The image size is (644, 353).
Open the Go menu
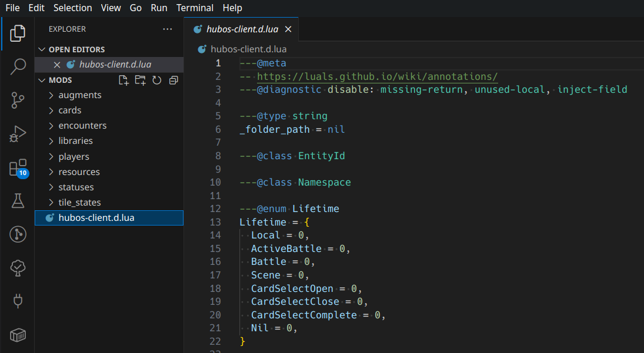pos(135,8)
